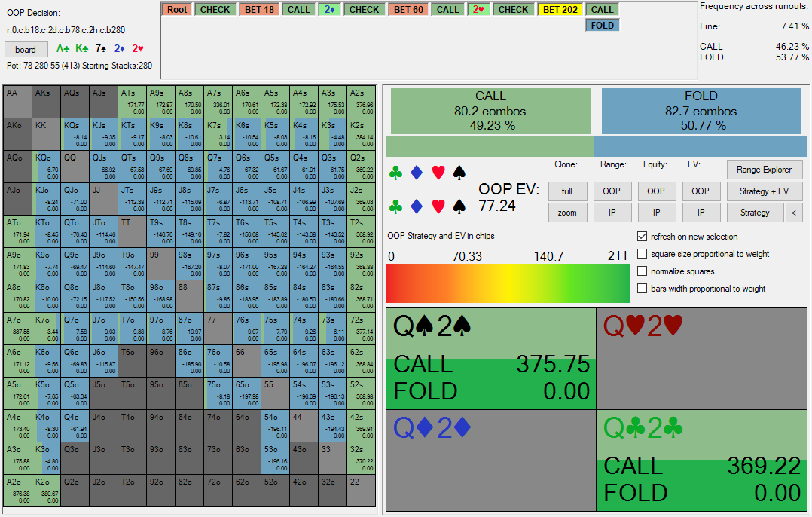Image resolution: width=812 pixels, height=517 pixels.
Task: Collapse panel with the < arrow button
Action: tap(793, 213)
